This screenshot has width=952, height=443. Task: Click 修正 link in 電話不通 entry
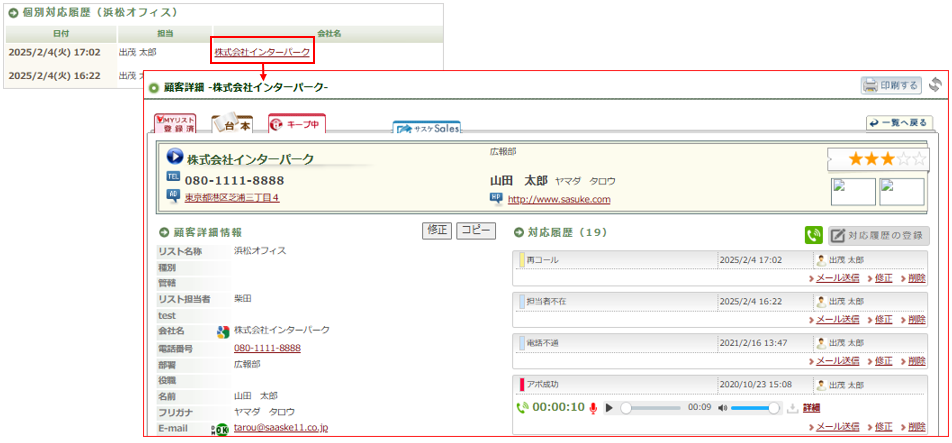884,361
